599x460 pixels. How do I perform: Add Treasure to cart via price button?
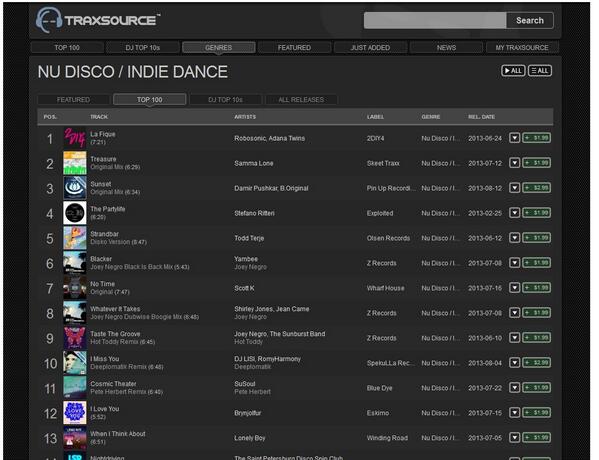click(536, 163)
